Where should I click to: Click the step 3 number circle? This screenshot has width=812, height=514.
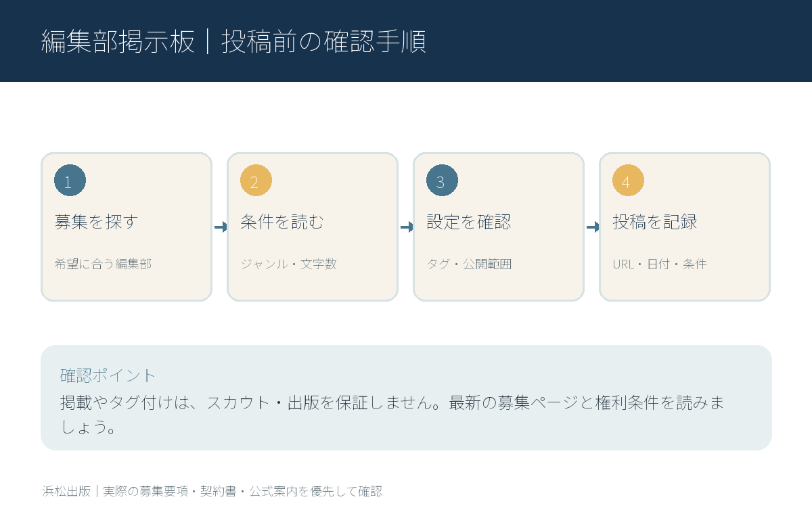(x=442, y=181)
